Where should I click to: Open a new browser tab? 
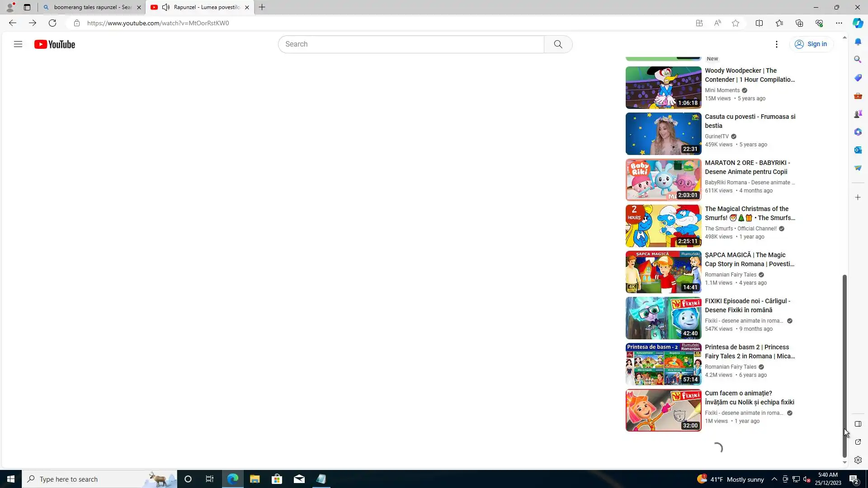[x=262, y=7]
